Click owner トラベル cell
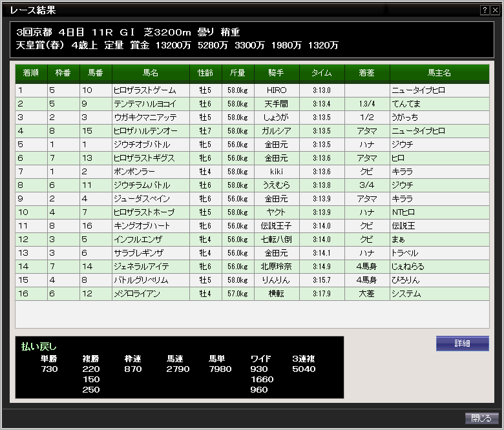This screenshot has width=504, height=430. click(x=439, y=253)
